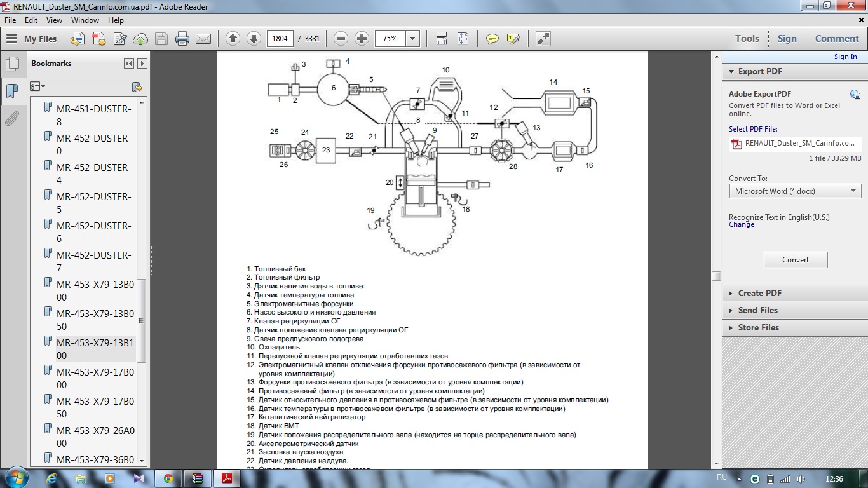Add a sticky note comment
The width and height of the screenshot is (868, 488).
coord(492,39)
